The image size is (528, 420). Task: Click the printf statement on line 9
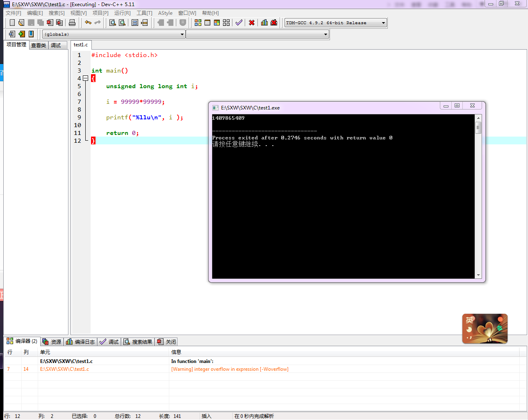coord(144,117)
